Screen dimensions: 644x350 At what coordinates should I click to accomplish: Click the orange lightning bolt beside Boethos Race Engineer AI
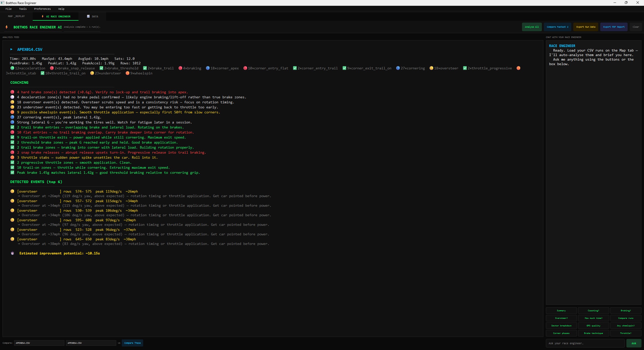click(7, 27)
